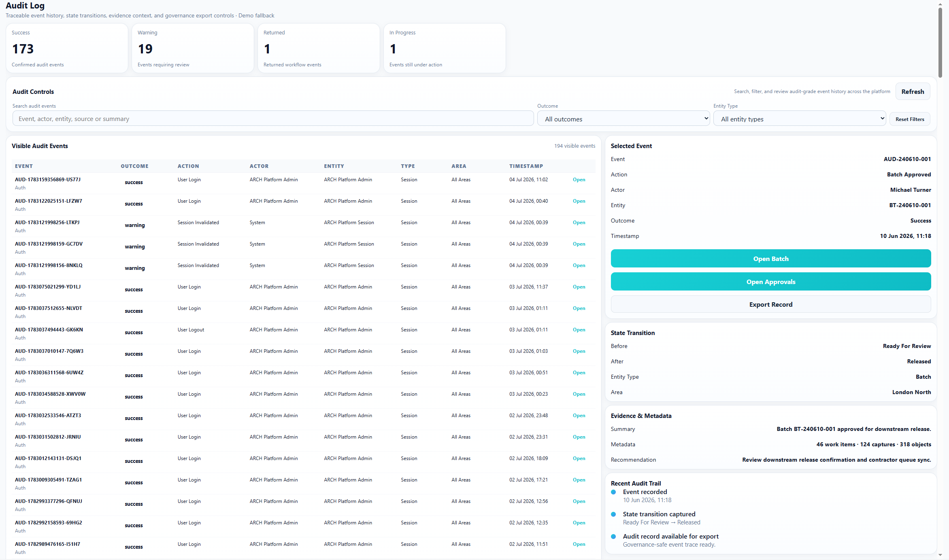949x560 pixels.
Task: Open event AUD-1783159356869-US77J link
Action: [579, 180]
